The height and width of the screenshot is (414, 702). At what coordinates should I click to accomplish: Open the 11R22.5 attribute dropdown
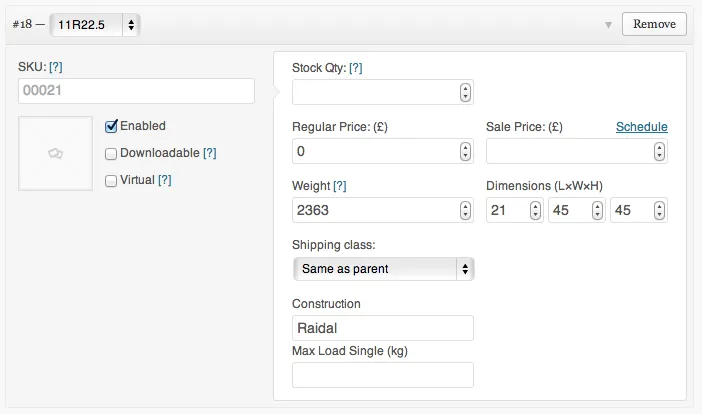pyautogui.click(x=94, y=24)
